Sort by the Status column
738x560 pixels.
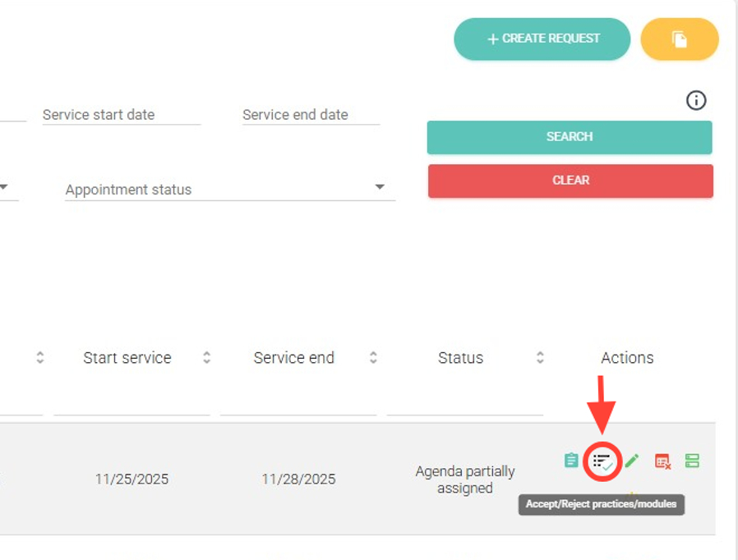(540, 358)
